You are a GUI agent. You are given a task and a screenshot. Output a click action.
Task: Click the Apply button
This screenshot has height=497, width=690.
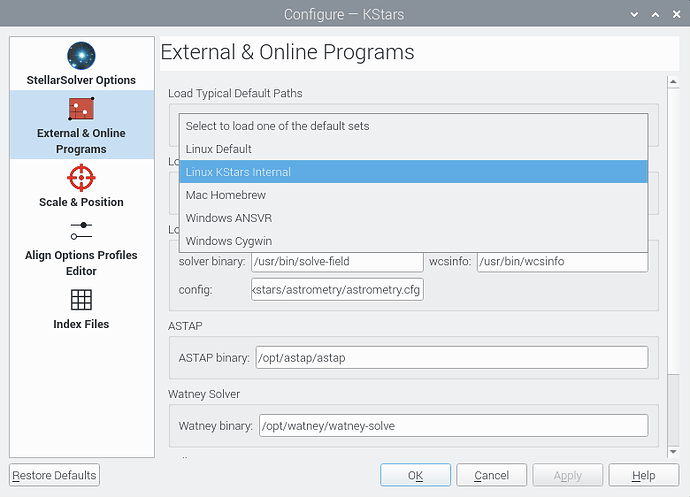(x=568, y=475)
